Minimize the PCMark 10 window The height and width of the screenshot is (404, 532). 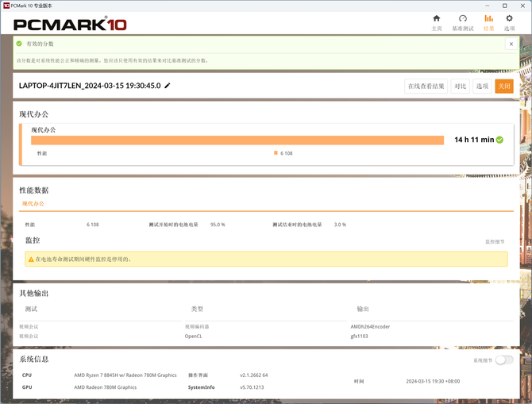488,6
